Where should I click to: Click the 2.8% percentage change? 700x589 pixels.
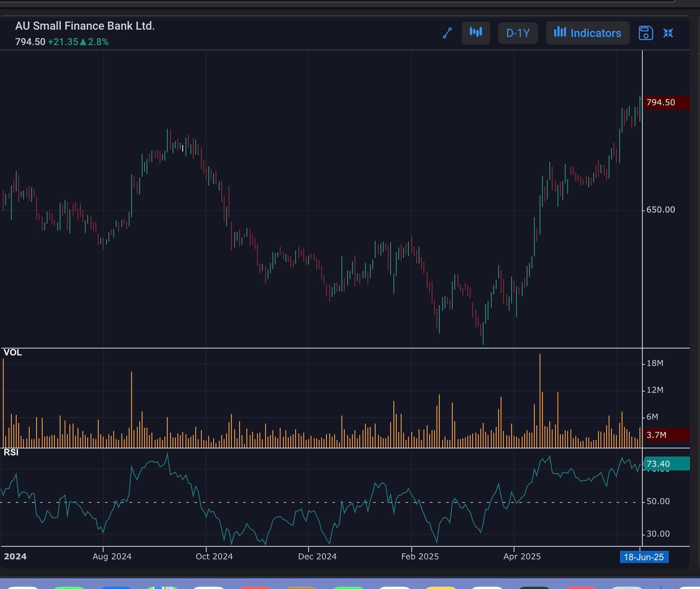(98, 42)
